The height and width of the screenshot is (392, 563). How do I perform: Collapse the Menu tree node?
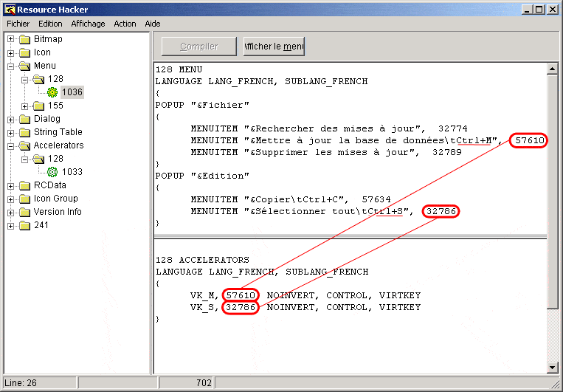(11, 66)
